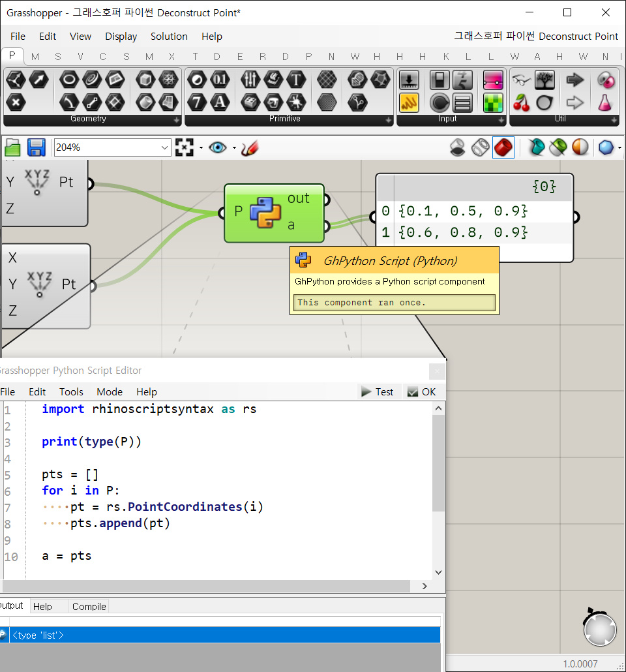This screenshot has height=672, width=626.
Task: Toggle the eye preview visibility button
Action: pos(218,148)
